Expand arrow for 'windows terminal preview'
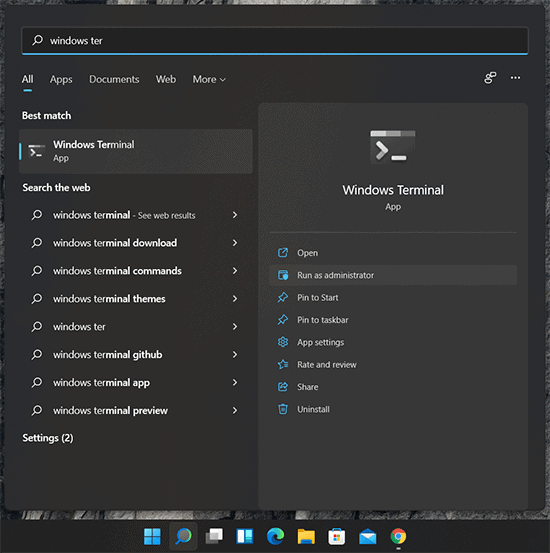The width and height of the screenshot is (550, 553). (x=235, y=410)
